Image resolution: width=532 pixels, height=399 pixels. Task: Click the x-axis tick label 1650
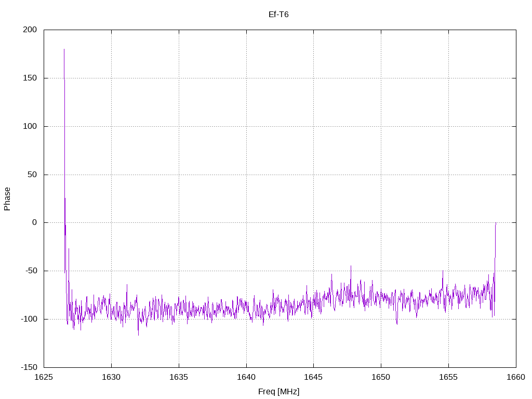(x=381, y=377)
